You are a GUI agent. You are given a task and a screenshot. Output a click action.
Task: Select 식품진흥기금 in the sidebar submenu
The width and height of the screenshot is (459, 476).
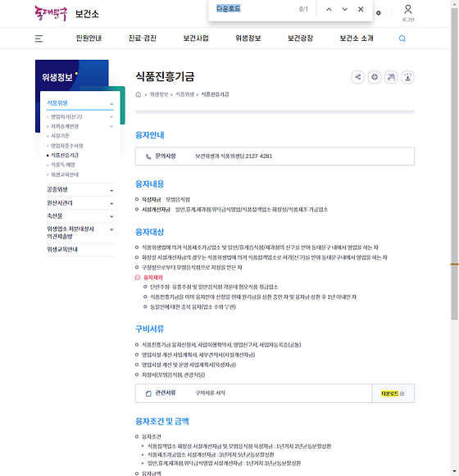point(65,156)
